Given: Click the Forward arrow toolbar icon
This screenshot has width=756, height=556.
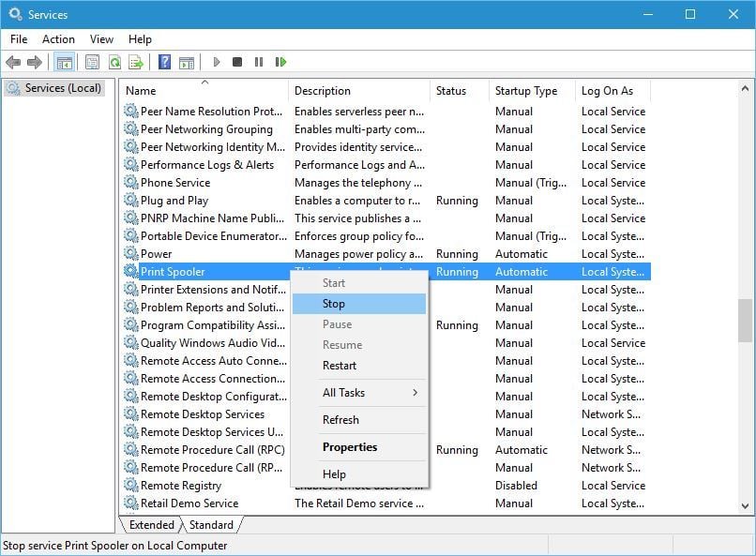Looking at the screenshot, I should click(x=34, y=62).
